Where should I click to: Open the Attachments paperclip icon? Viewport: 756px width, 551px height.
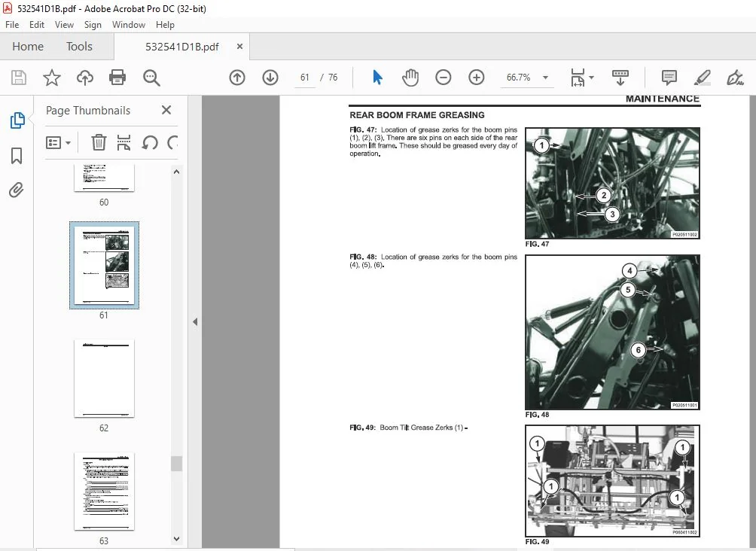(17, 190)
